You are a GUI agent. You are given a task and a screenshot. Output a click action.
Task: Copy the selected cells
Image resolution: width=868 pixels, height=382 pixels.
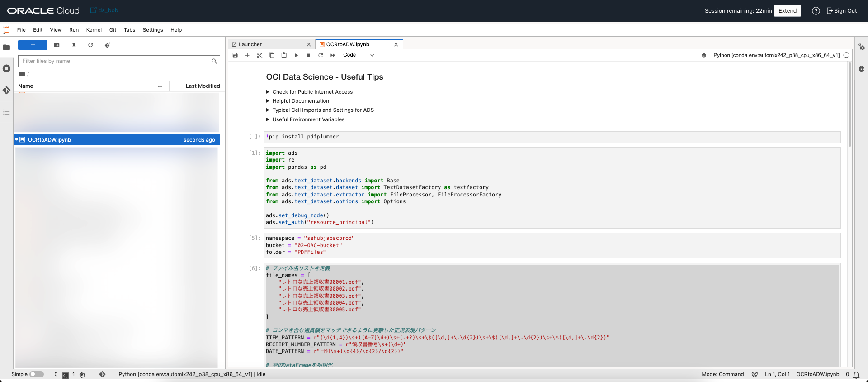tap(272, 55)
